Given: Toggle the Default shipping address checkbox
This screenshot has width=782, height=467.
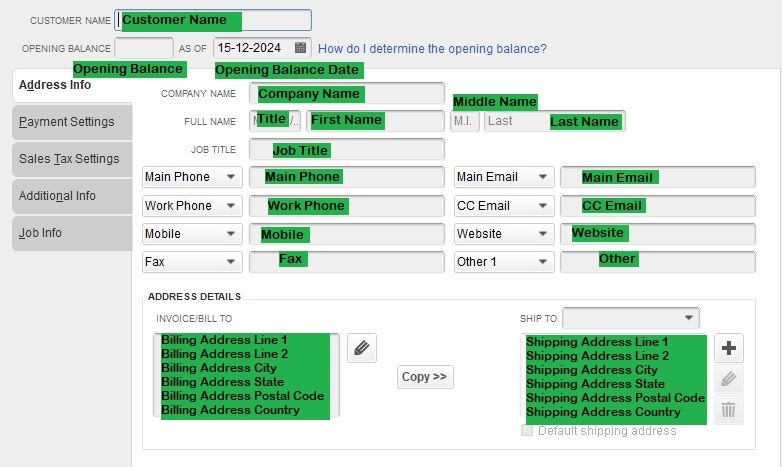Looking at the screenshot, I should pyautogui.click(x=527, y=430).
